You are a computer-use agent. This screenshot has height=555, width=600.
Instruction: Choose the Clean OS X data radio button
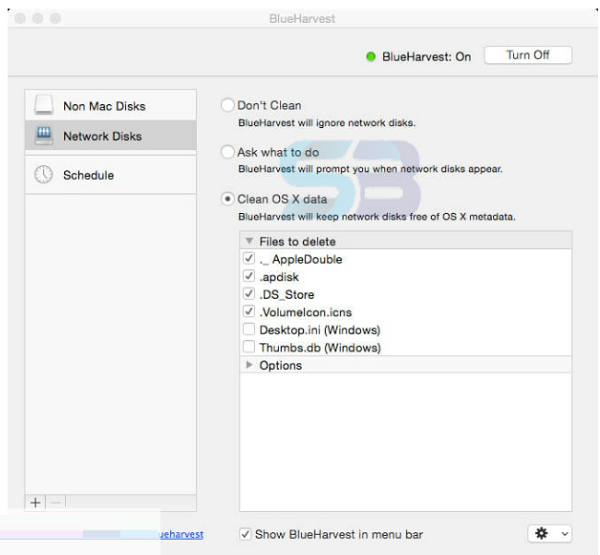pos(228,199)
